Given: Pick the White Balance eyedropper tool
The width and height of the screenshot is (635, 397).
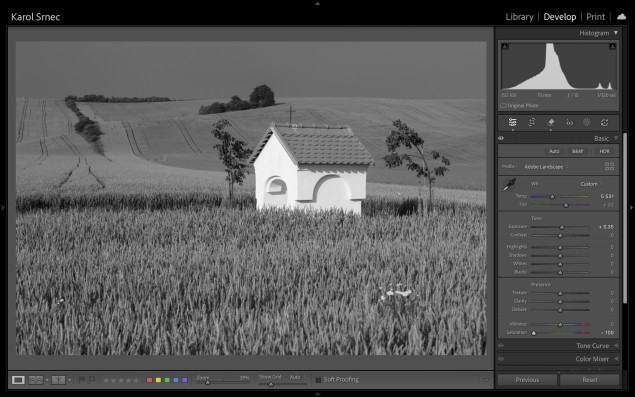Looking at the screenshot, I should [x=509, y=185].
